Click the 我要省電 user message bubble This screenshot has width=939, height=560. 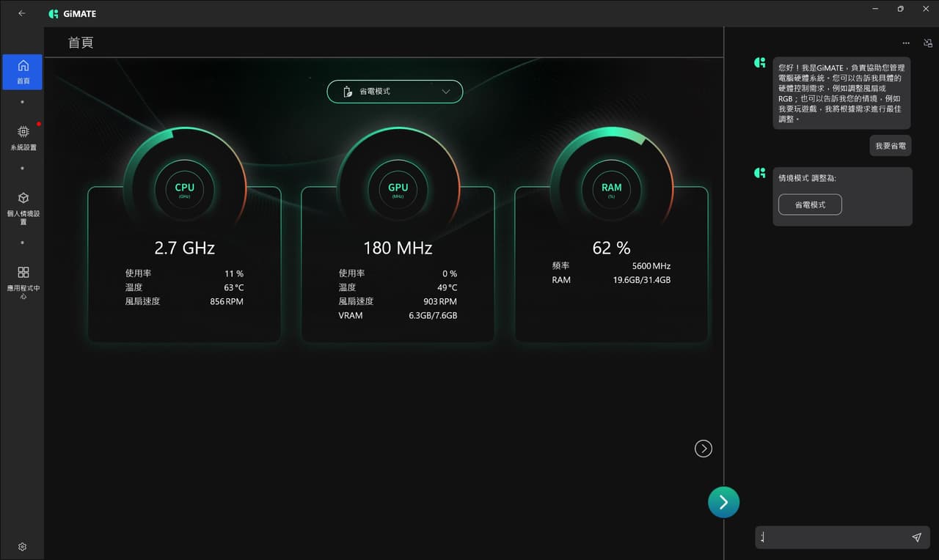tap(891, 146)
